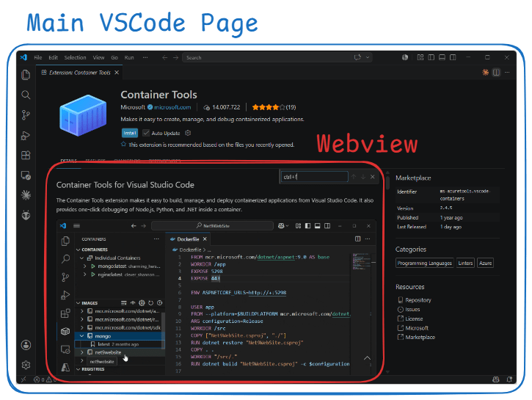Open the menu bar overflow ellipsis
This screenshot has width=532, height=400.
click(145, 58)
